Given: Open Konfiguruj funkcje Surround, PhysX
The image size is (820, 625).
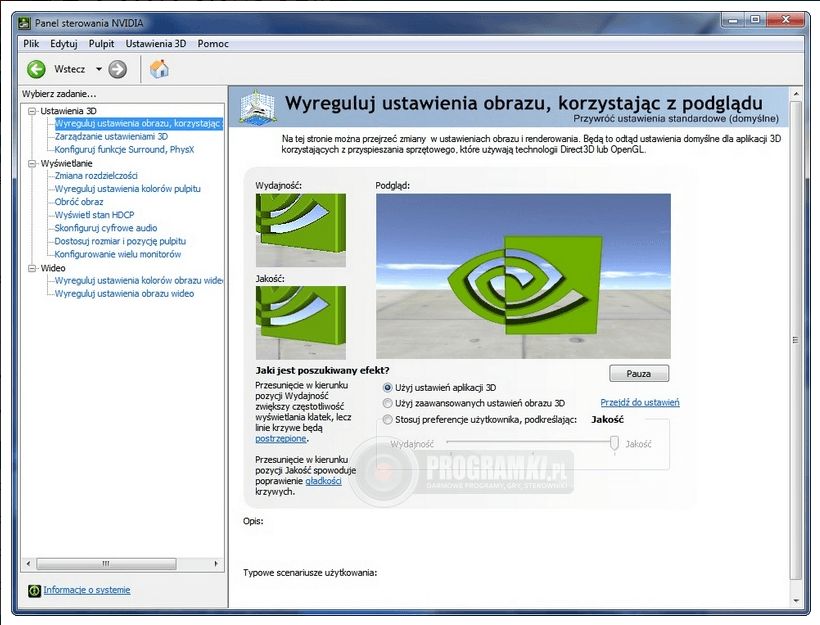Looking at the screenshot, I should click(x=124, y=150).
